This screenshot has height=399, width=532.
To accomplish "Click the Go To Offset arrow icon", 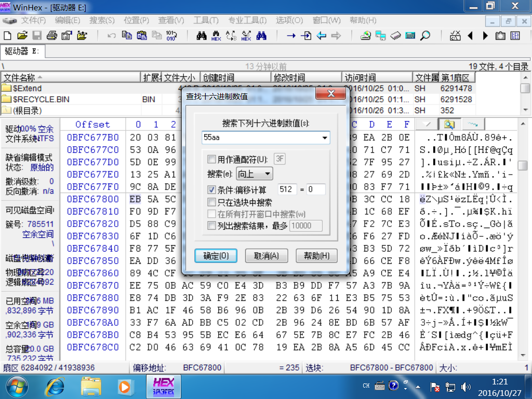I will click(x=291, y=35).
